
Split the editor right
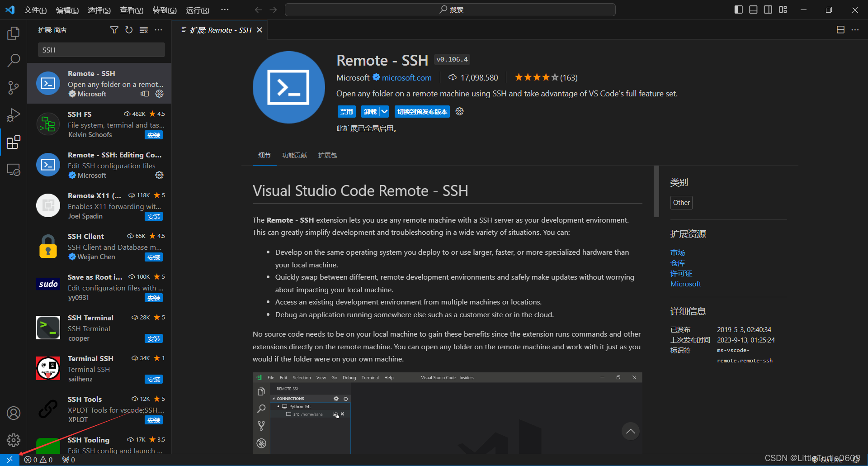point(840,30)
